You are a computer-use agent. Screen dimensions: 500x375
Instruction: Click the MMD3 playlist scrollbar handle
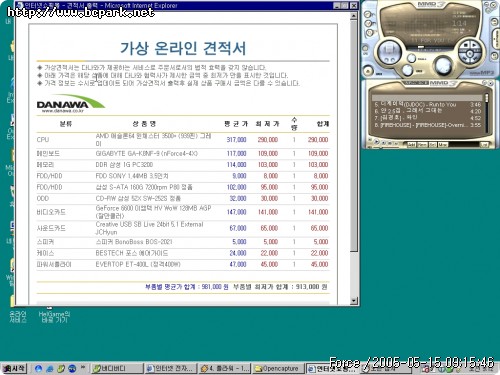[x=486, y=98]
